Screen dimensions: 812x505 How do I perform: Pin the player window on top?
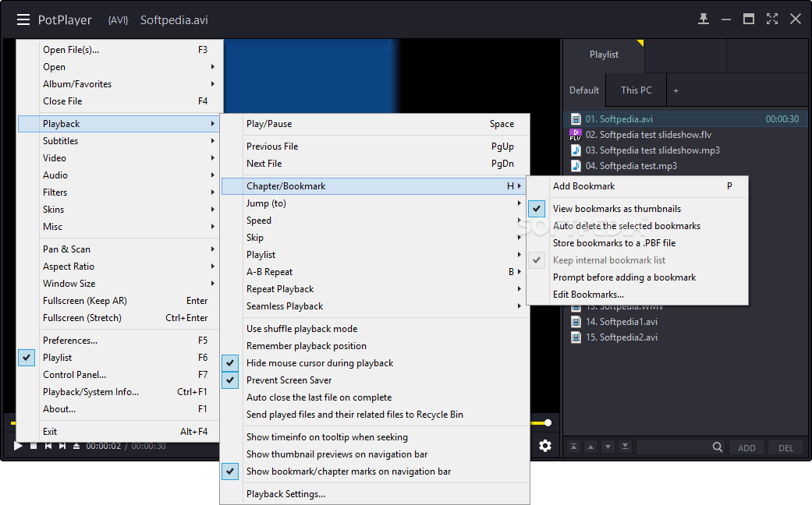pos(704,19)
